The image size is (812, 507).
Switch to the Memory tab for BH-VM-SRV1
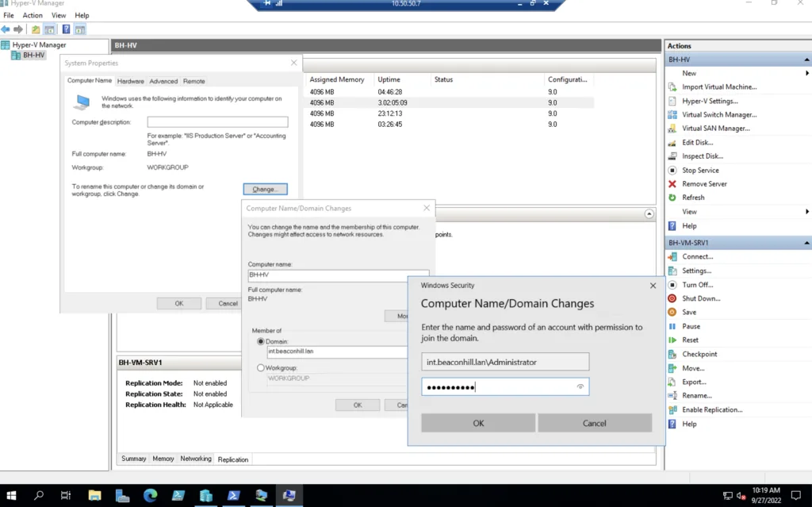tap(163, 459)
